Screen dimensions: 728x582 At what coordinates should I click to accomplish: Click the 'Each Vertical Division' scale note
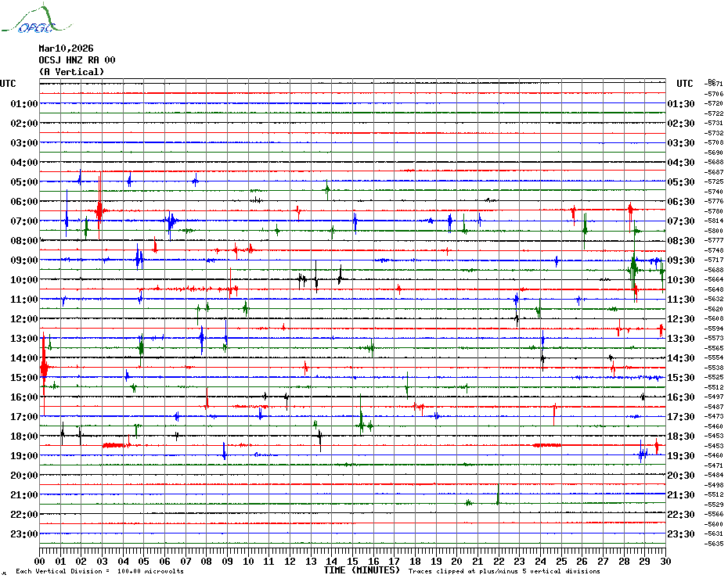pyautogui.click(x=99, y=572)
